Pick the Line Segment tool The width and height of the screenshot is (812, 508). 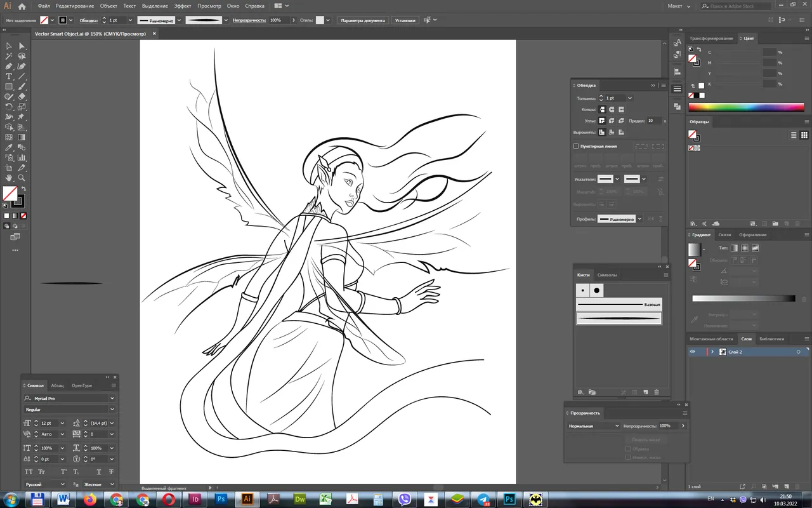22,76
